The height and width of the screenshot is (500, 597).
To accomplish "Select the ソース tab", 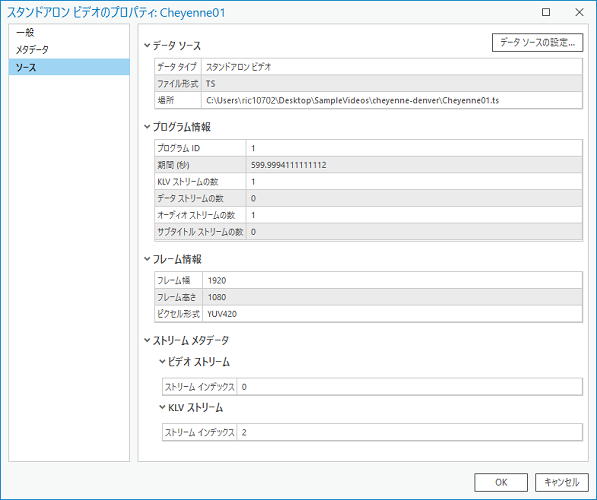I will pos(69,67).
